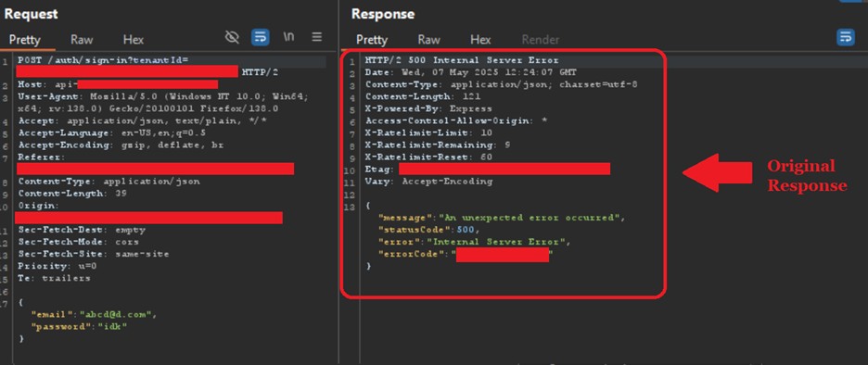
Task: Click the Vary: Accept-Encoding header
Action: click(x=428, y=182)
